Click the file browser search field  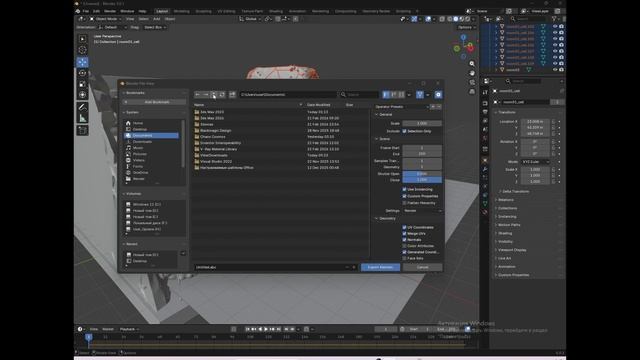point(359,95)
